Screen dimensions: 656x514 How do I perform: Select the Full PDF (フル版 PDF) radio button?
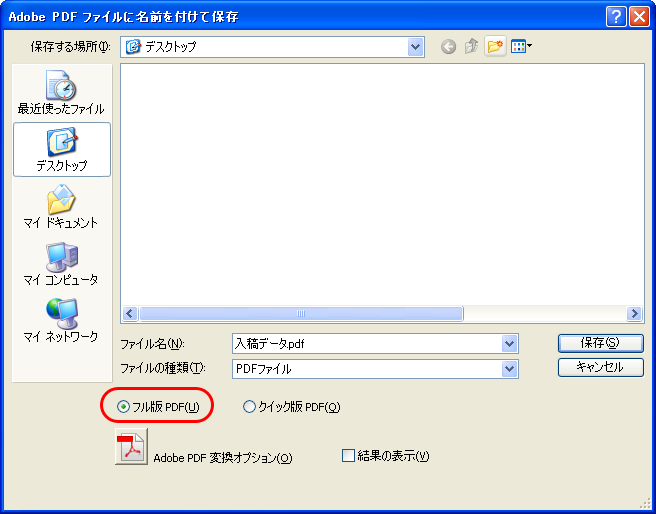[x=123, y=407]
